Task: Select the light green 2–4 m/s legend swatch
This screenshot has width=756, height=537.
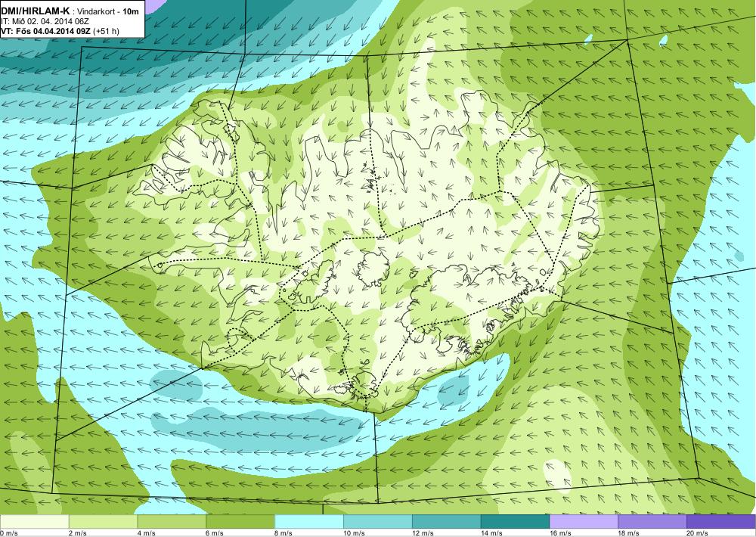Action: click(x=103, y=522)
